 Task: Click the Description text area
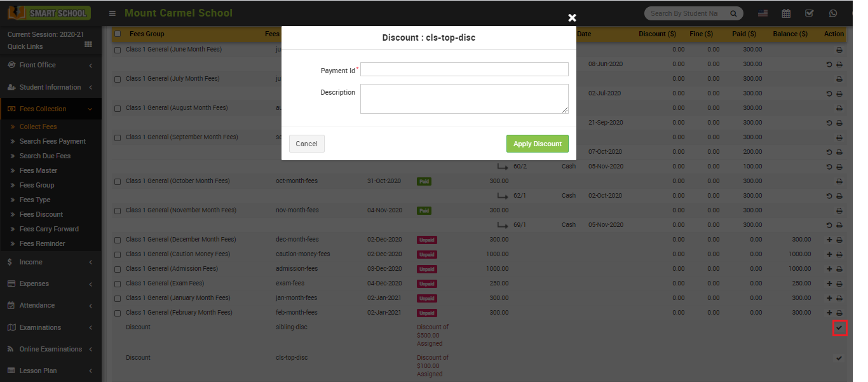tap(464, 99)
